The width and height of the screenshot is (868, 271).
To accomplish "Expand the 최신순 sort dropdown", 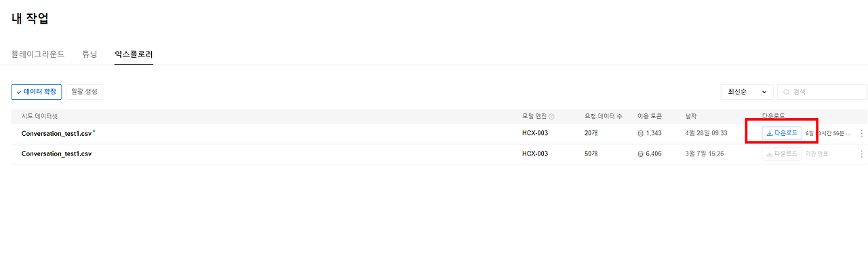I will coord(747,92).
